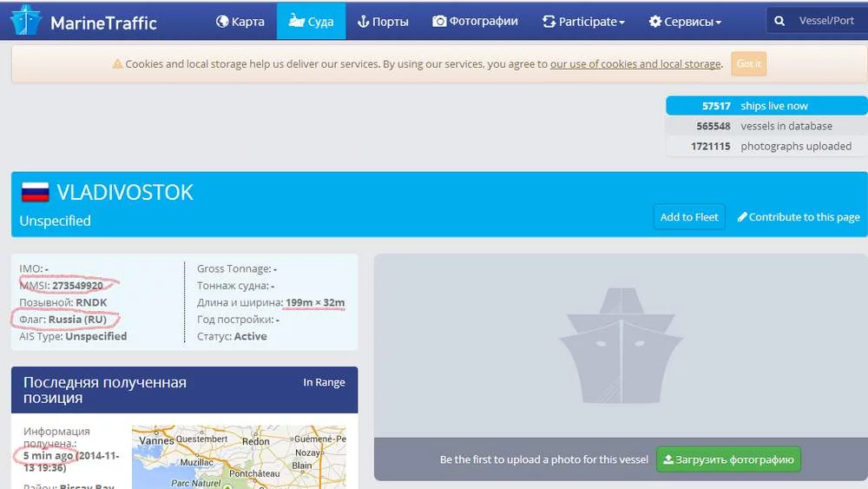Click the AIS Type Unspecified value
The image size is (868, 489).
point(95,336)
